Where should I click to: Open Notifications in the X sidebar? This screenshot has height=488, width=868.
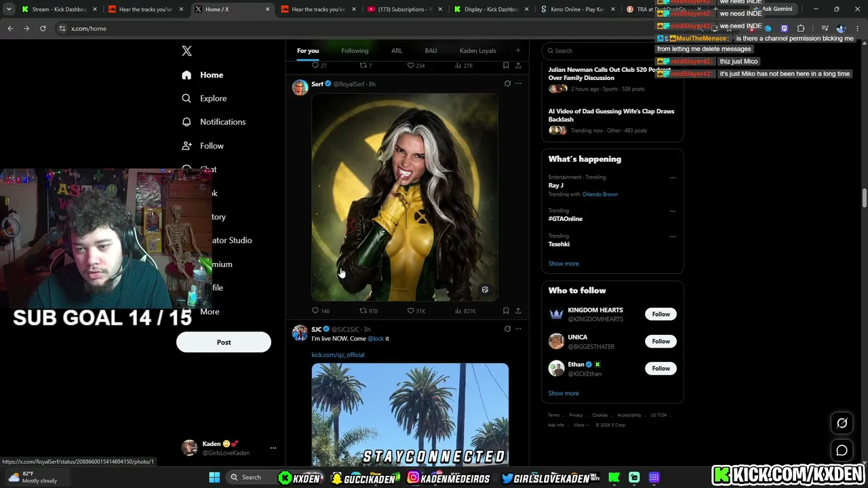[x=214, y=122]
